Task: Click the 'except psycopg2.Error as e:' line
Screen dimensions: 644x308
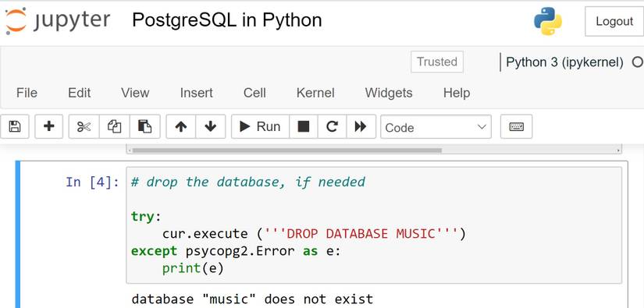Action: pos(236,251)
